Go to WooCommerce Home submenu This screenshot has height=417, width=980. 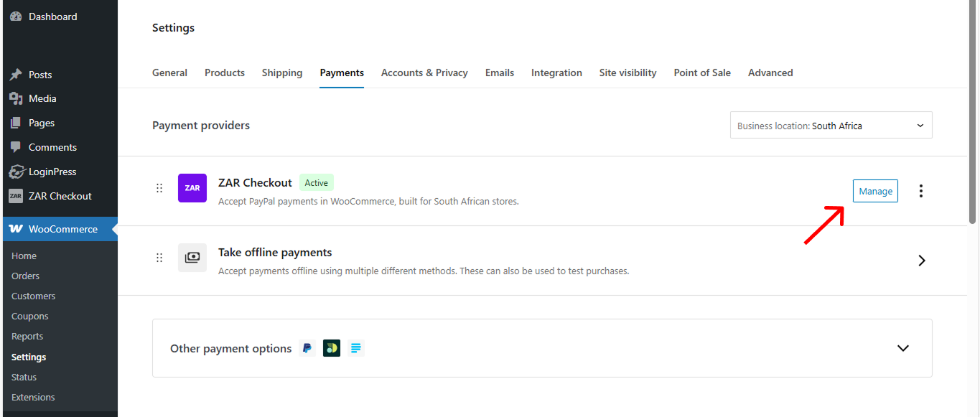pyautogui.click(x=24, y=256)
